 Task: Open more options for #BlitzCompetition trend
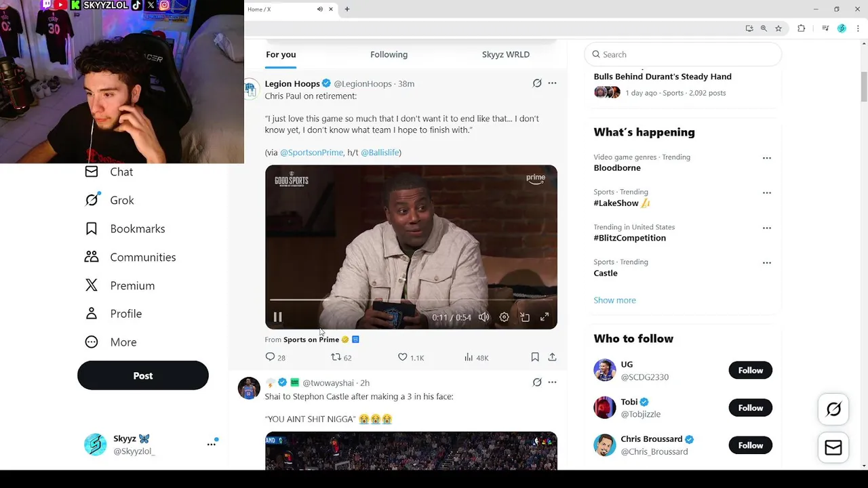click(767, 228)
